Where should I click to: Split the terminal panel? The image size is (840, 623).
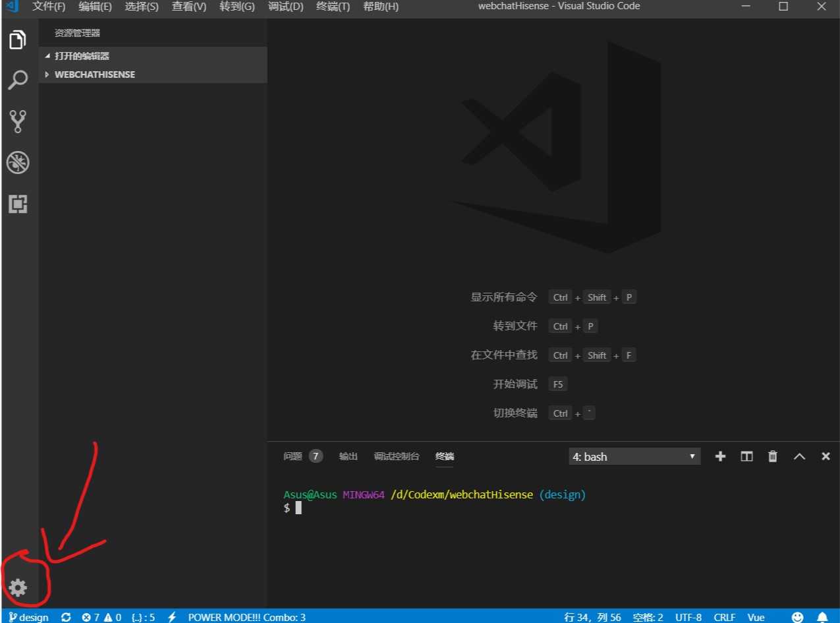(746, 456)
